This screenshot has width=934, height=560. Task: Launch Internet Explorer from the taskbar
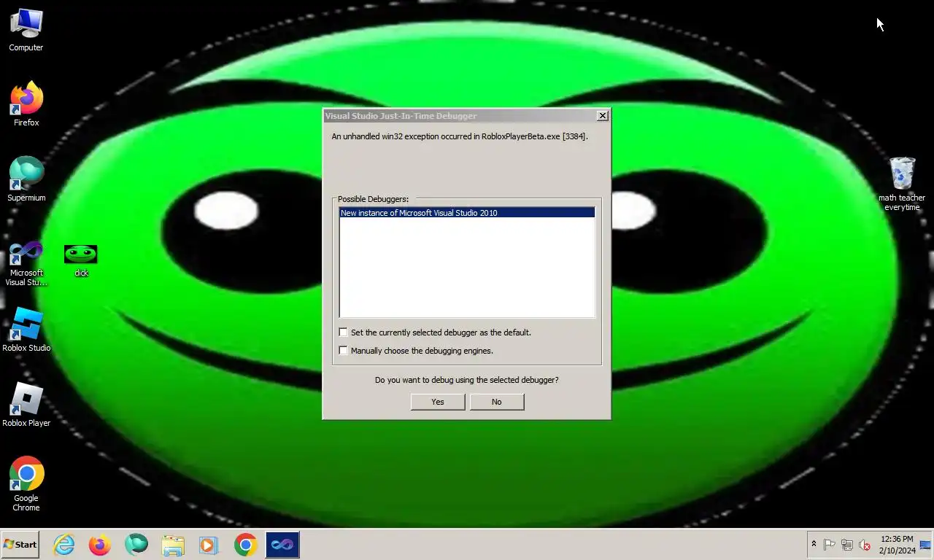tap(64, 545)
